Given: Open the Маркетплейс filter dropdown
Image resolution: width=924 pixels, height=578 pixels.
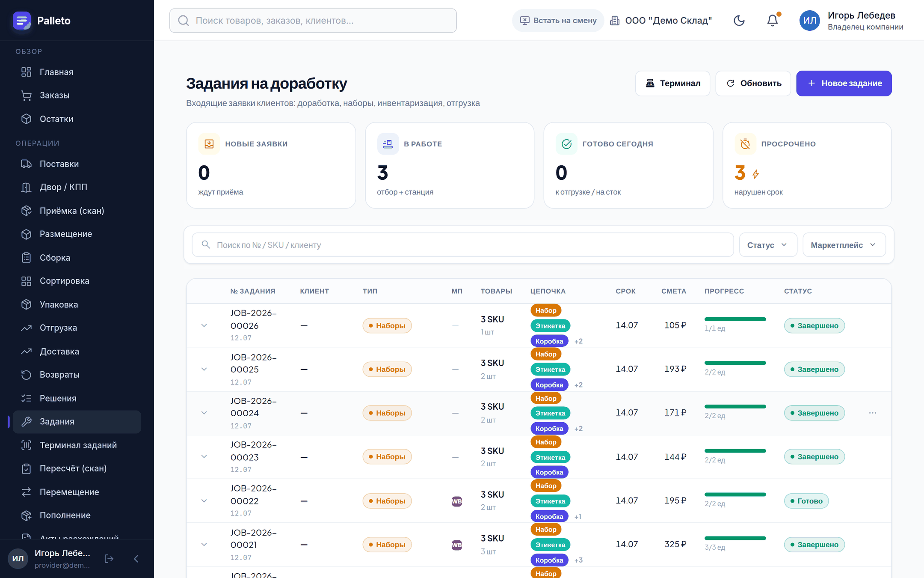Looking at the screenshot, I should pos(844,245).
